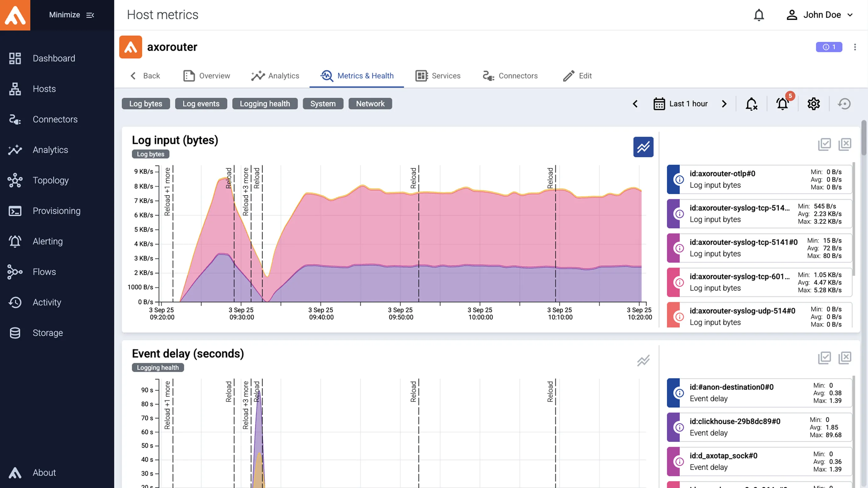Switch to the host Analytics tab
This screenshot has height=488, width=868.
point(275,76)
